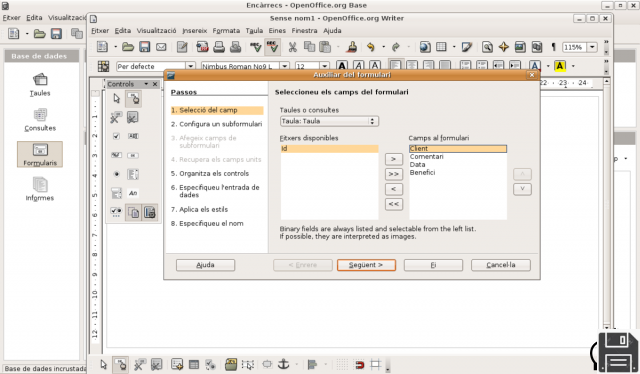Go to step 2 Configura un subformulari
The image size is (640, 374).
(216, 124)
